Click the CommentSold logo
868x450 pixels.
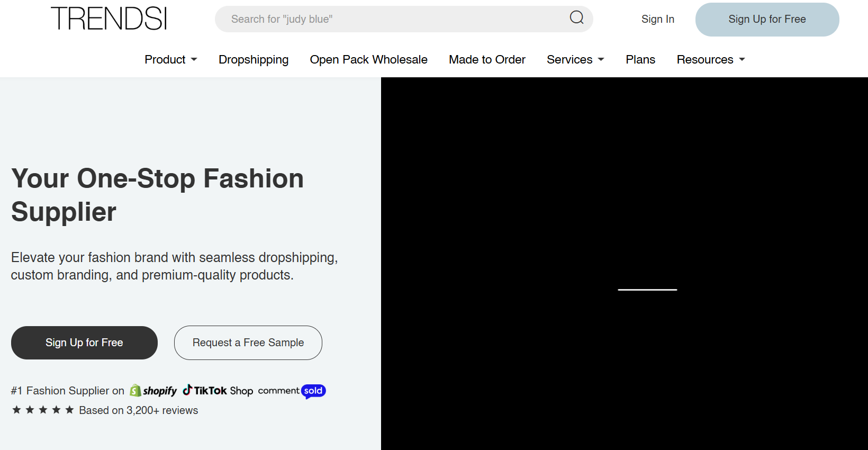(x=292, y=391)
